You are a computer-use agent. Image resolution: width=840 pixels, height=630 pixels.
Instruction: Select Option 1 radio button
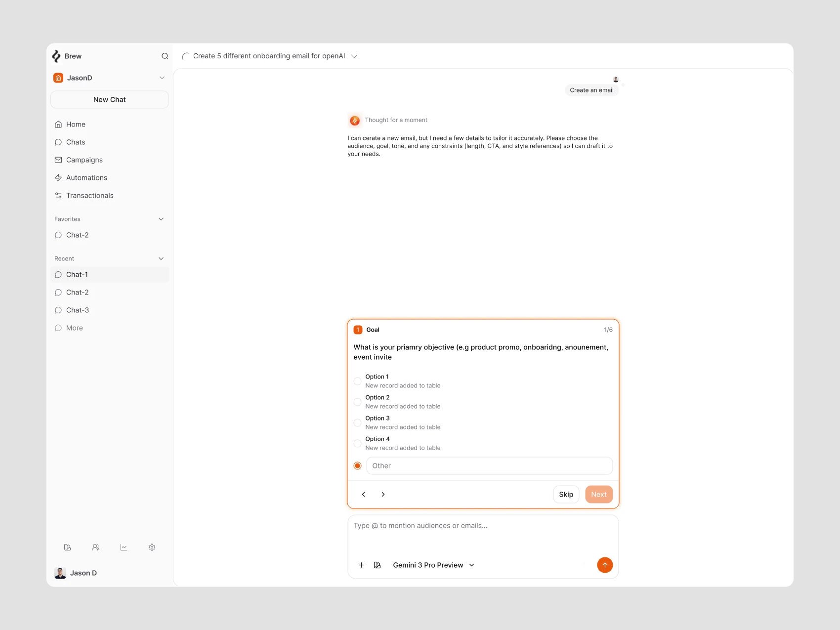coord(358,381)
